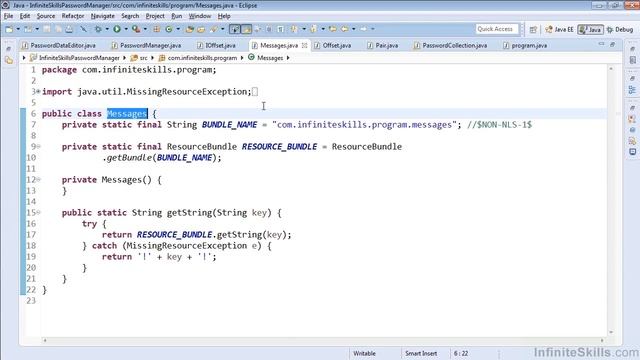640x360 pixels.
Task: Open the Next Annotation dropdown arrow
Action: pos(304,29)
